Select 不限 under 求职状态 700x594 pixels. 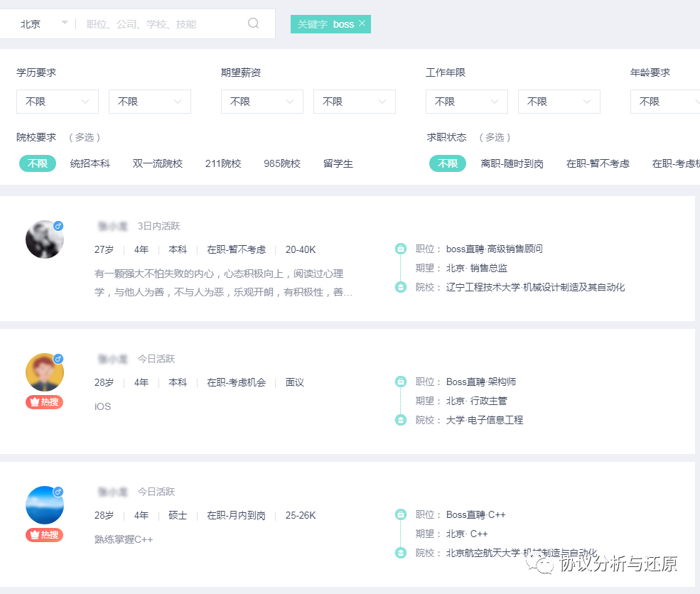(447, 163)
